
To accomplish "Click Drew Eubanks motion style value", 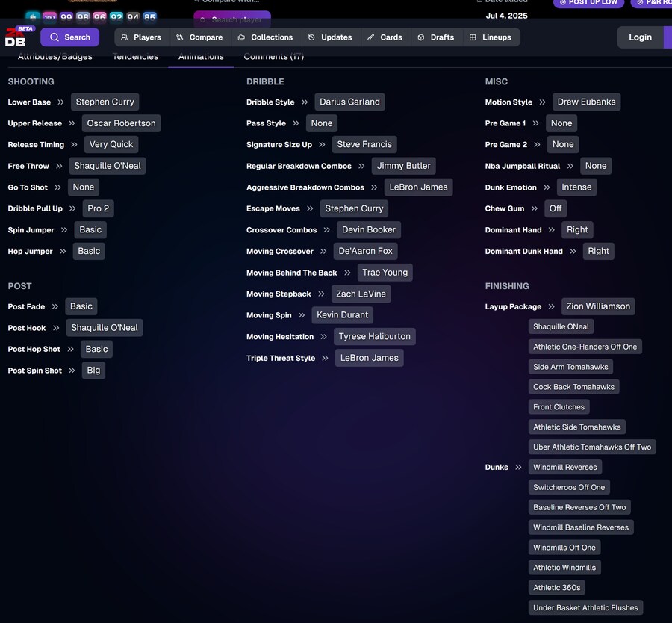I will pos(586,102).
